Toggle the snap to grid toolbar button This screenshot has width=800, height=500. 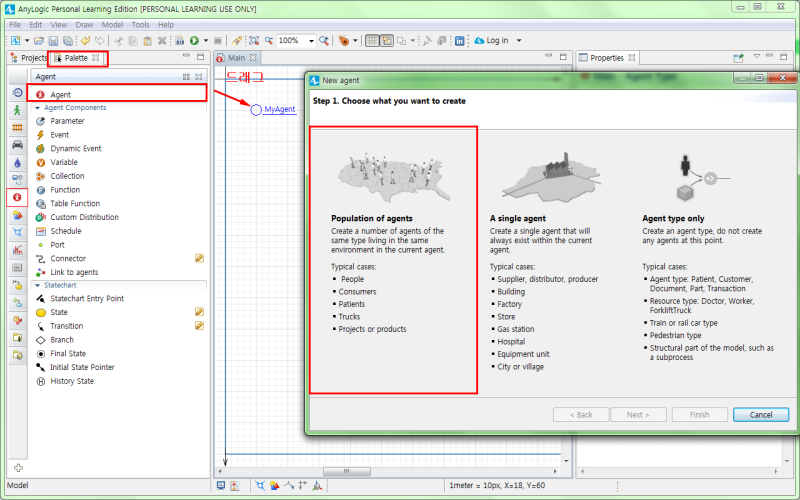coord(387,41)
